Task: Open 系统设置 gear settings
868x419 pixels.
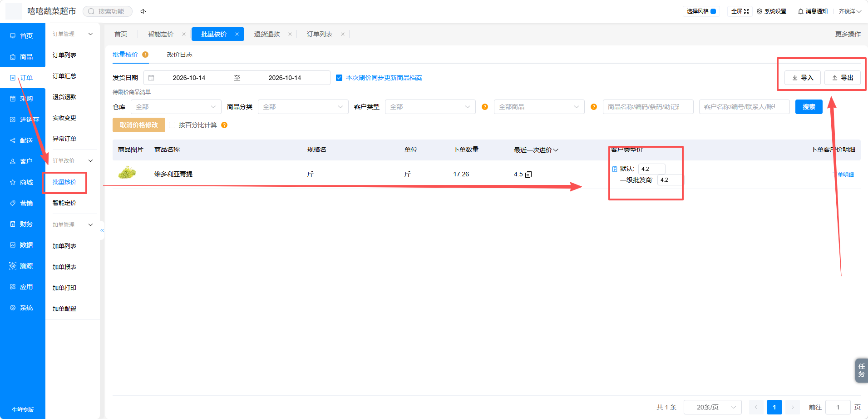Action: coord(771,11)
